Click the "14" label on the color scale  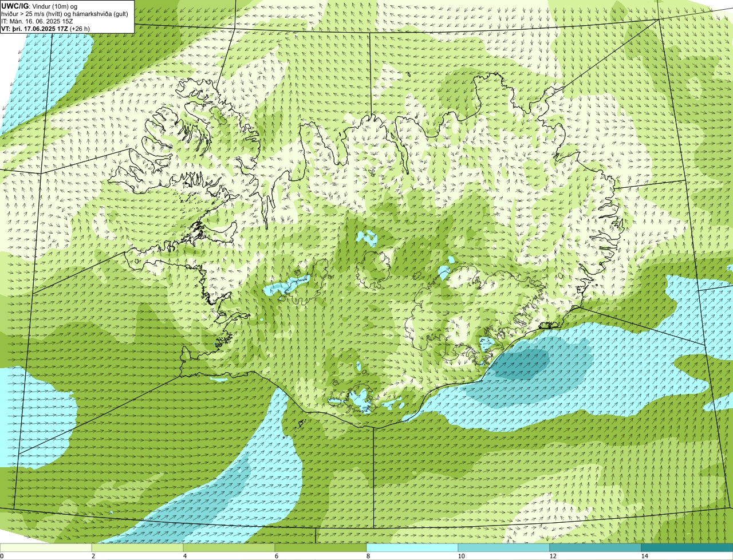(644, 556)
